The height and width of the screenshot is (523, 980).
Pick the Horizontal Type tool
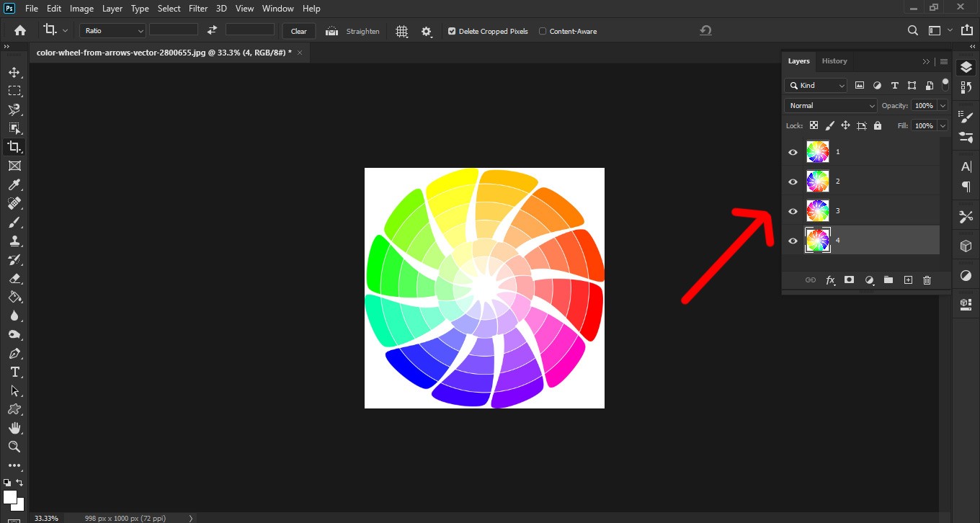point(14,372)
